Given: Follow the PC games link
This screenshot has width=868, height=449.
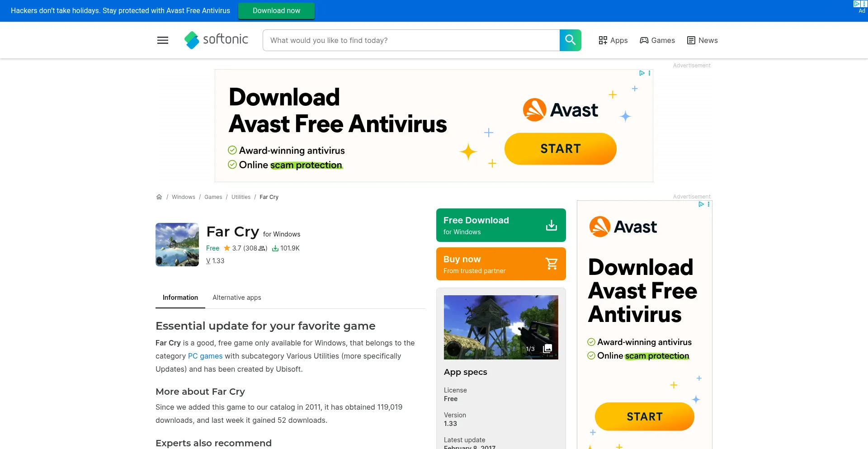Looking at the screenshot, I should [205, 356].
